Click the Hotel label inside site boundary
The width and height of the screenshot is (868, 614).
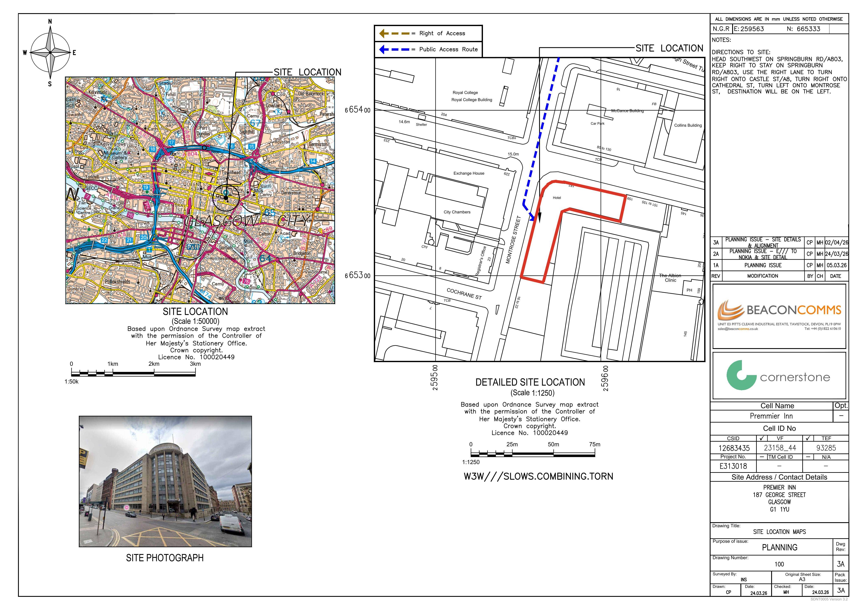tap(557, 198)
